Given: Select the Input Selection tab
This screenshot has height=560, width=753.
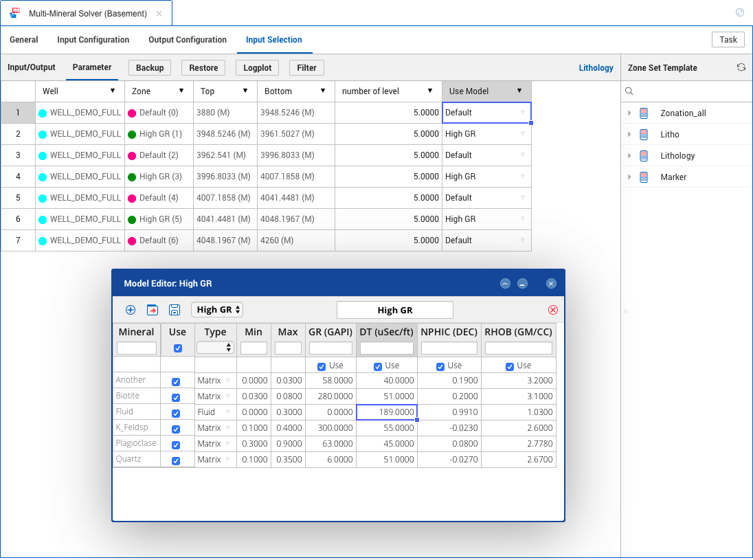Looking at the screenshot, I should pyautogui.click(x=273, y=40).
